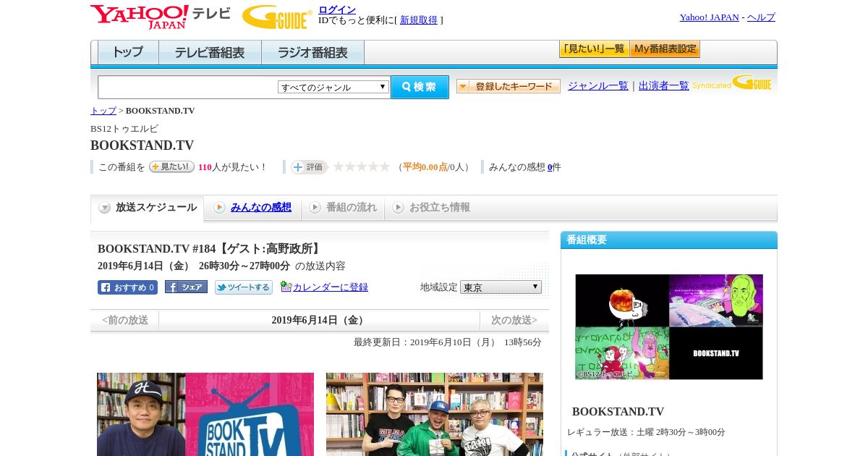Click みんなの感想 0件 count link
Image resolution: width=868 pixels, height=456 pixels.
coord(550,167)
